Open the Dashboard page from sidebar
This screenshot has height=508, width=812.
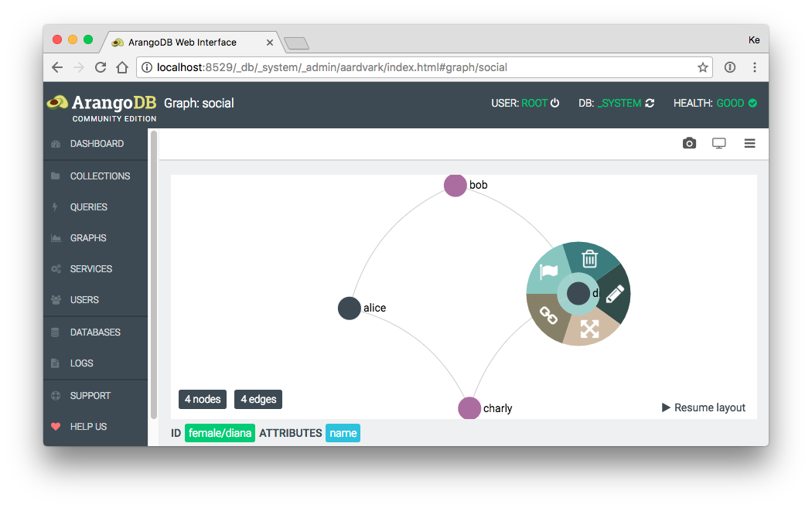[97, 144]
